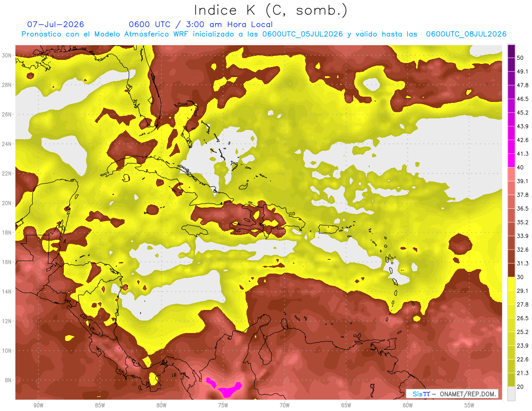
Task: Pick the bright yellow legend swatch between 29.1 and 30
Action: click(511, 284)
